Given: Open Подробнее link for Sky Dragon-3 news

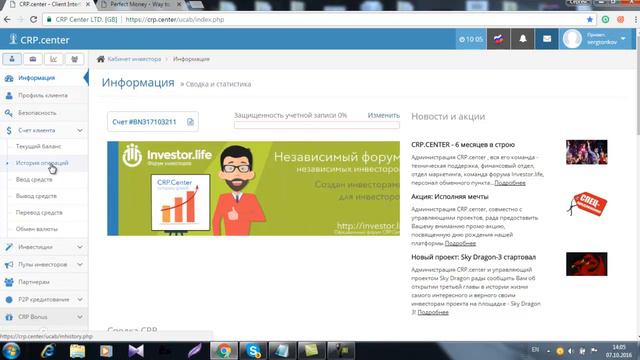Looking at the screenshot, I should tap(433, 312).
